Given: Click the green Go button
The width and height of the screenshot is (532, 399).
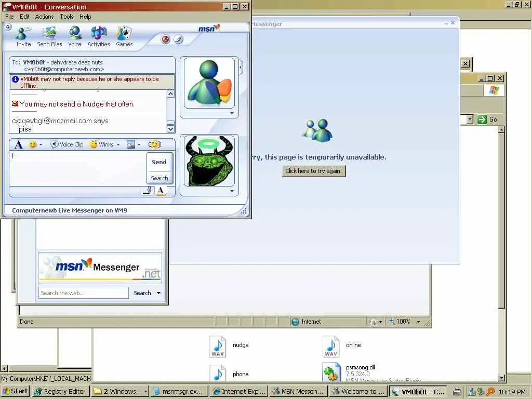Looking at the screenshot, I should (x=487, y=119).
